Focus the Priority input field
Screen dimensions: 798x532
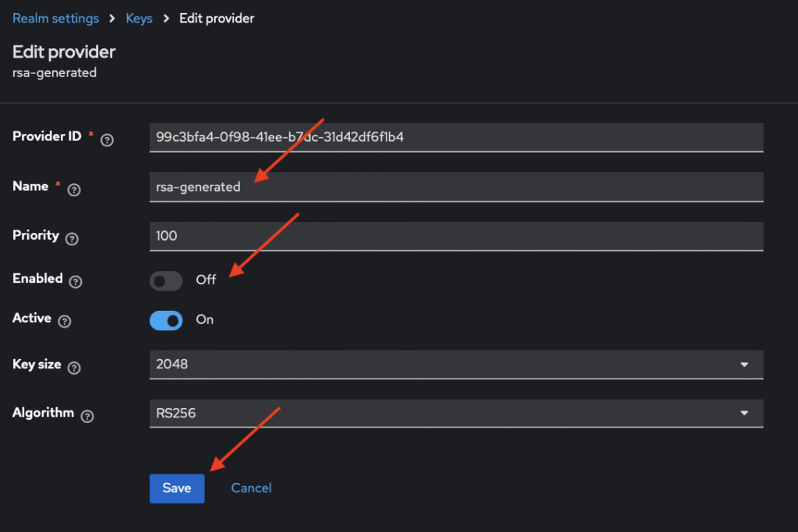456,236
